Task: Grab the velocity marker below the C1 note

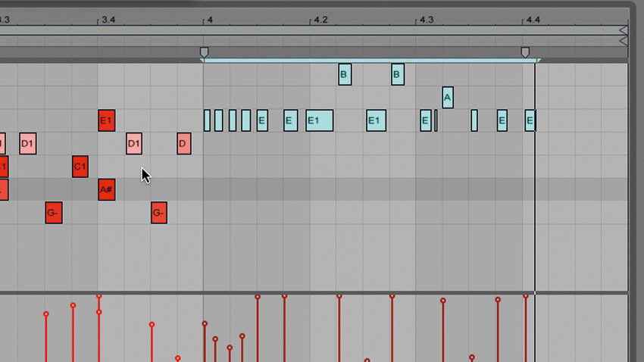Action: pyautogui.click(x=73, y=305)
